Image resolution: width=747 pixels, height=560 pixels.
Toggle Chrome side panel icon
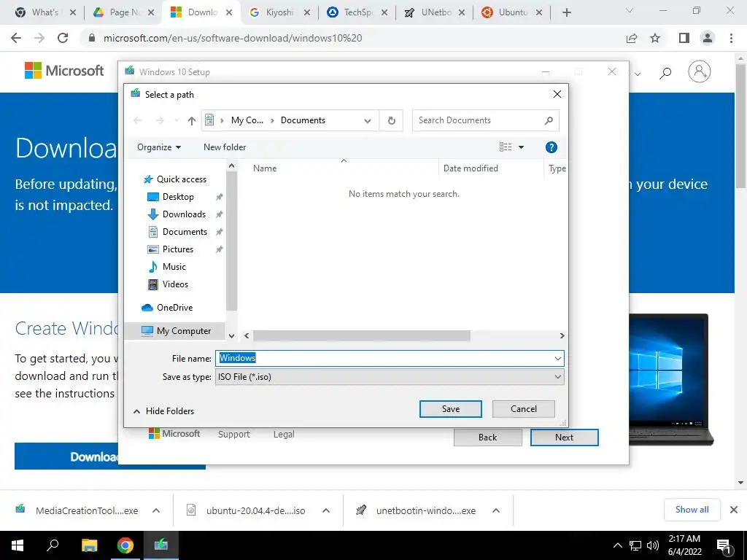684,38
